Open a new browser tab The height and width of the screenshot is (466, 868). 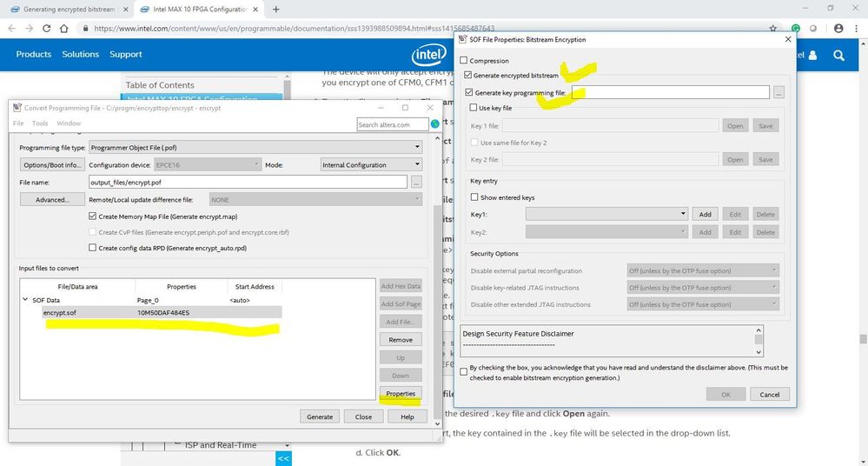[x=275, y=10]
